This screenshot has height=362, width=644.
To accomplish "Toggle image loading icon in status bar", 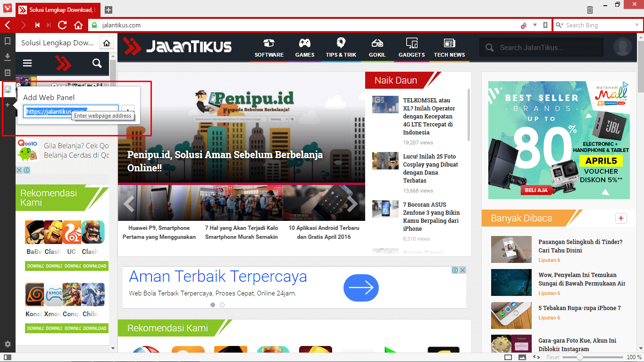I will click(x=522, y=357).
